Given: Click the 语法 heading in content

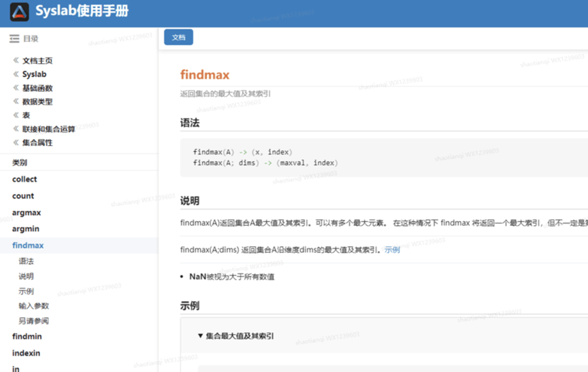Looking at the screenshot, I should click(x=190, y=123).
